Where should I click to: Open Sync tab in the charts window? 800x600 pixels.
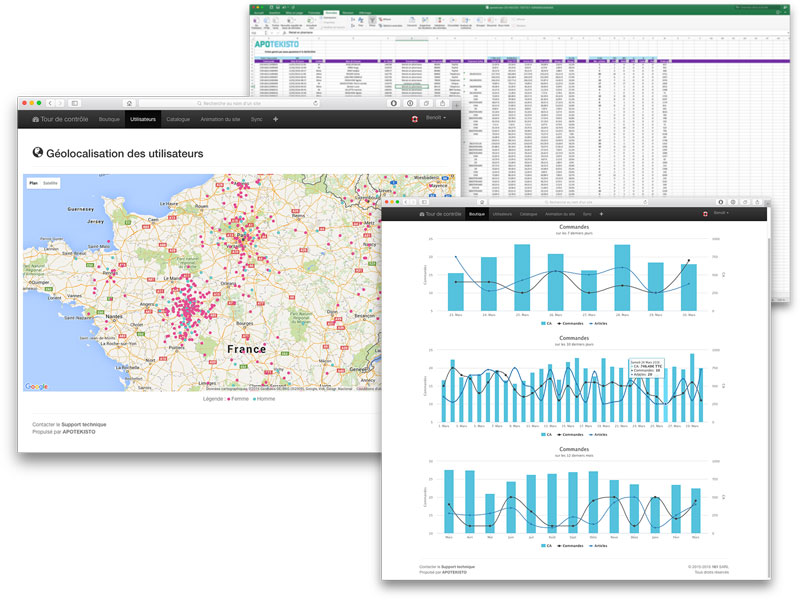pyautogui.click(x=587, y=214)
